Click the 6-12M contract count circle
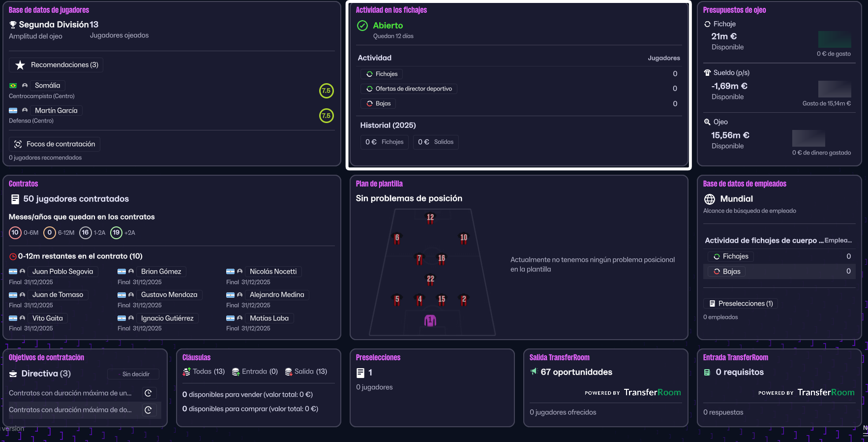This screenshot has height=442, width=868. 50,232
